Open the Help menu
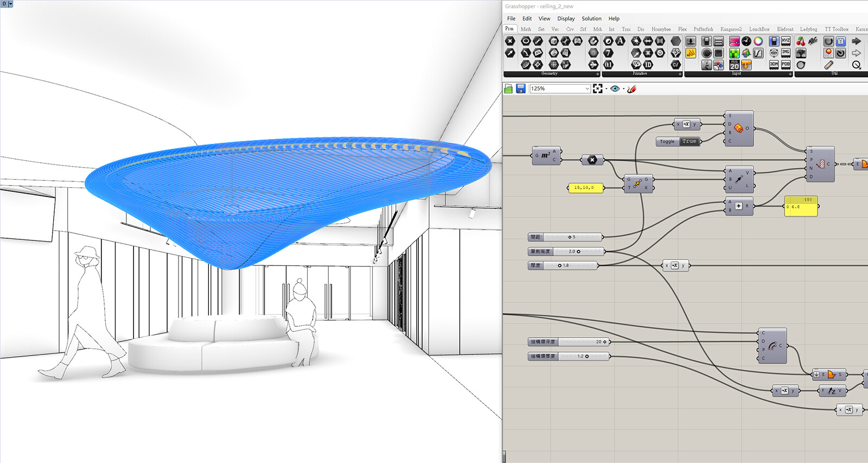The image size is (868, 463). tap(614, 18)
